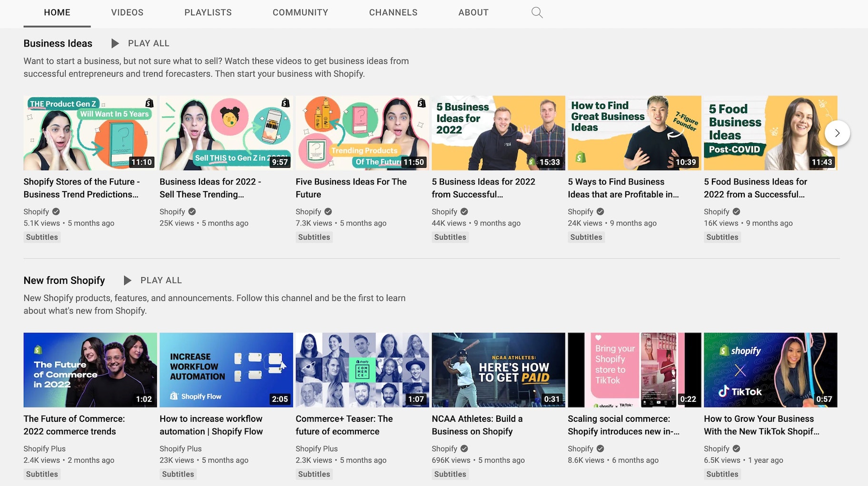Play the Increase Workflow Automation thumbnail
The width and height of the screenshot is (868, 486).
coord(226,370)
